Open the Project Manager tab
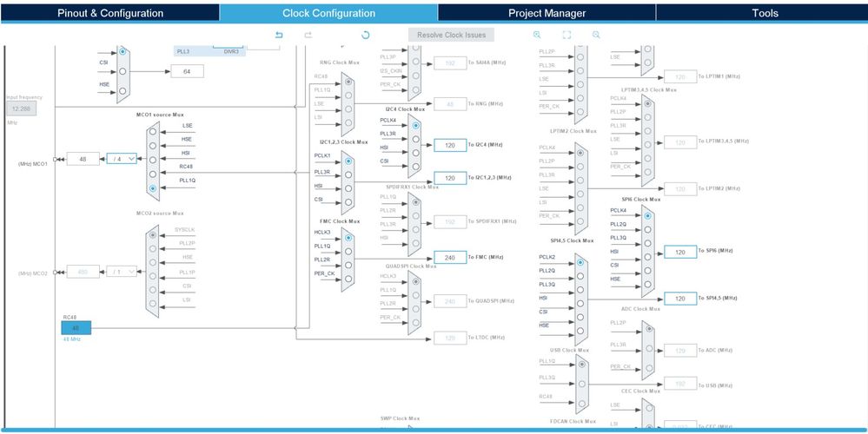This screenshot has width=868, height=434. click(x=547, y=13)
